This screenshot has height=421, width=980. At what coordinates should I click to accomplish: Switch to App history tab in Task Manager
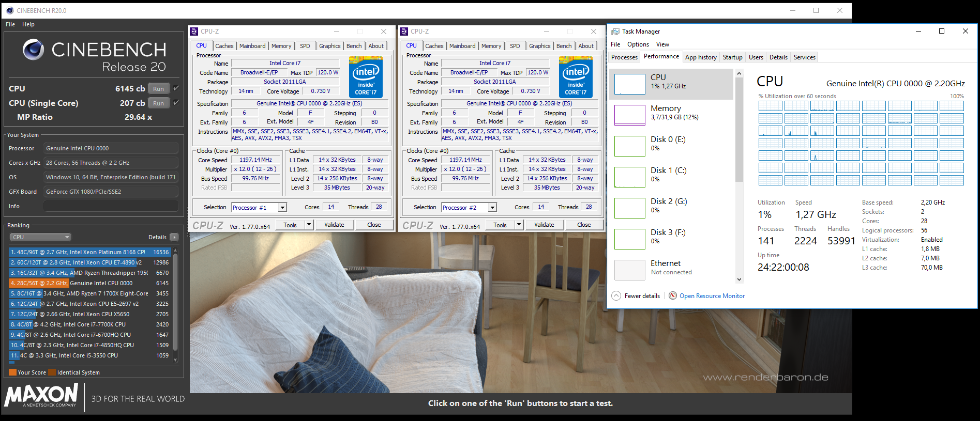tap(701, 57)
